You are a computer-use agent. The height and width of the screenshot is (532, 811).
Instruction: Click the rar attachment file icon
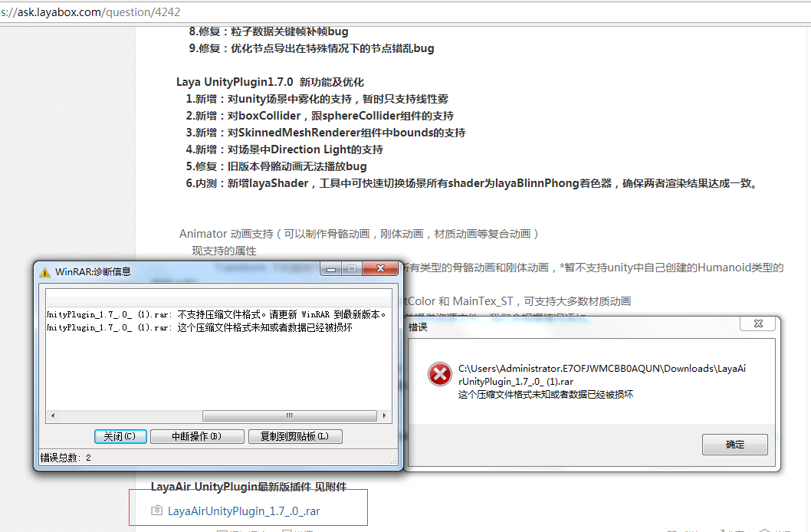(x=156, y=511)
